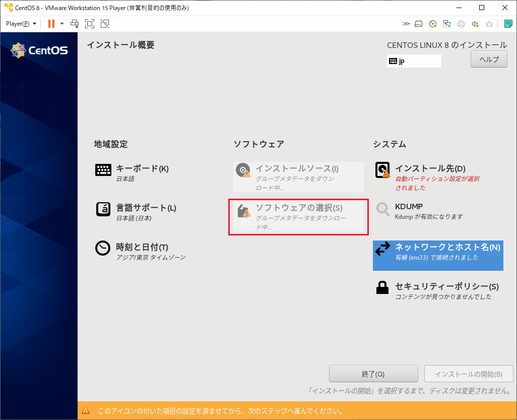Open the suspend button dropdown arrow

tap(61, 24)
